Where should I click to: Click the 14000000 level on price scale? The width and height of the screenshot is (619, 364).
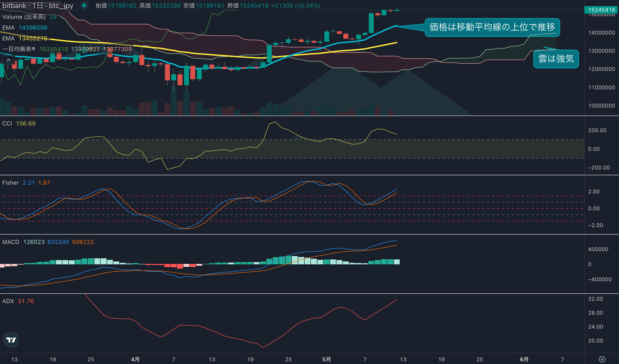click(601, 33)
